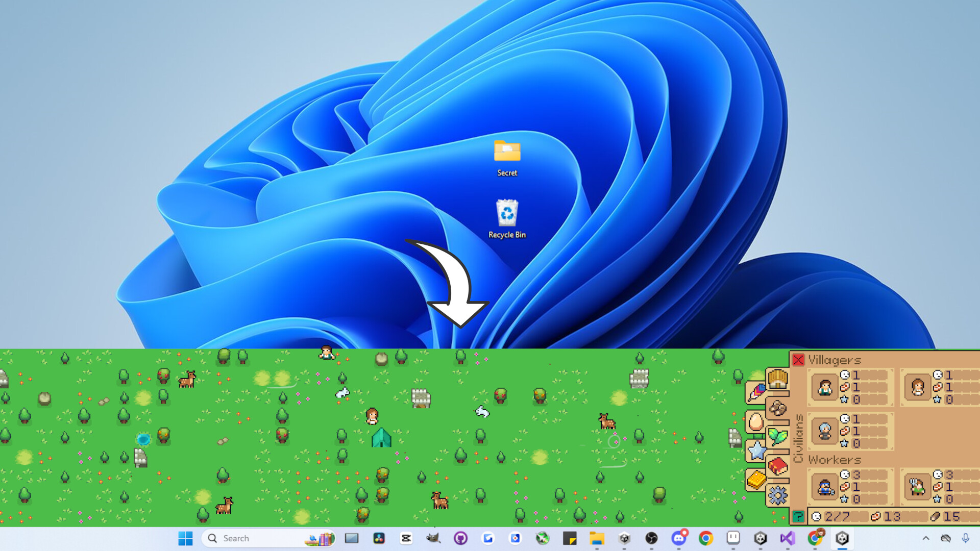
Task: Click the Windows Start button
Action: point(185,538)
